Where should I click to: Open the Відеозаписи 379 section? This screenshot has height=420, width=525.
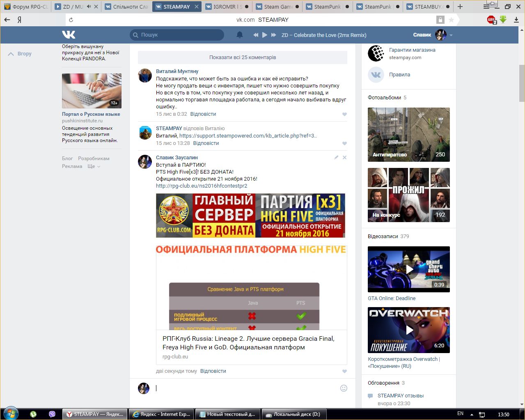pos(388,236)
